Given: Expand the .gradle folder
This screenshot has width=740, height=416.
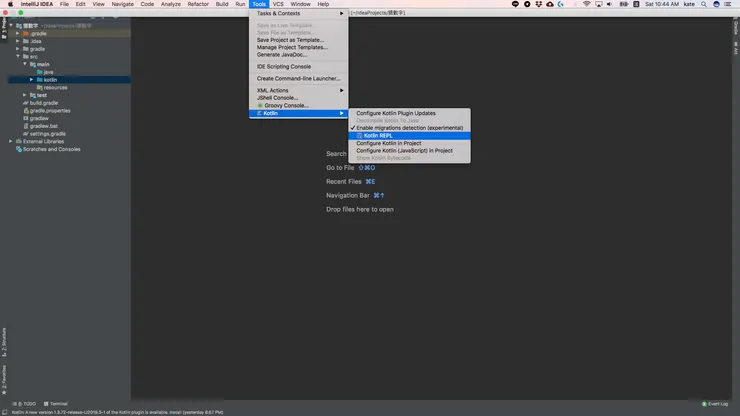Looking at the screenshot, I should pos(18,34).
